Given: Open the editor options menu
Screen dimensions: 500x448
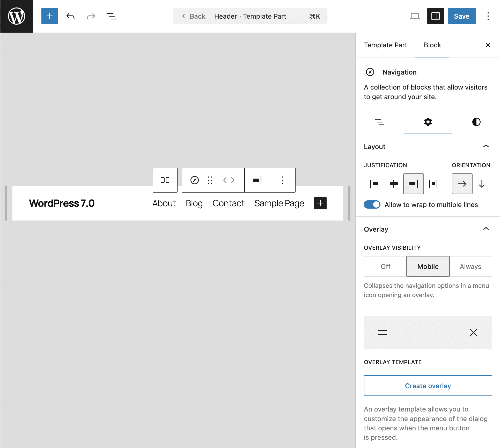Looking at the screenshot, I should [x=488, y=16].
